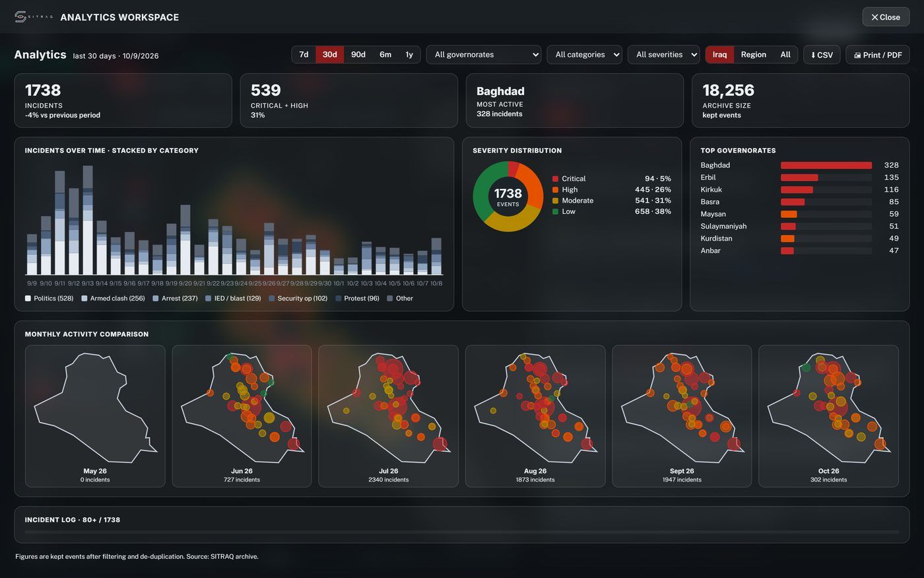This screenshot has width=924, height=578.
Task: Click the 1738 events donut center
Action: point(508,196)
